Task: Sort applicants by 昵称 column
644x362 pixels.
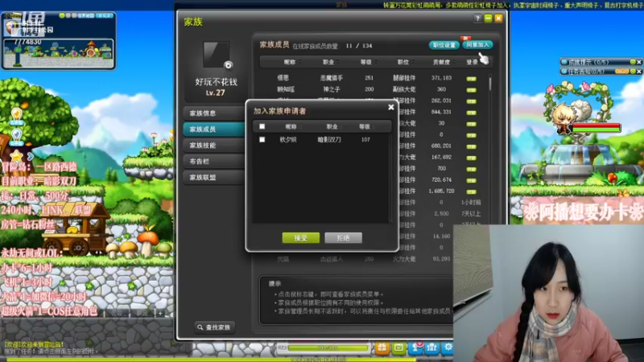Action: click(291, 127)
